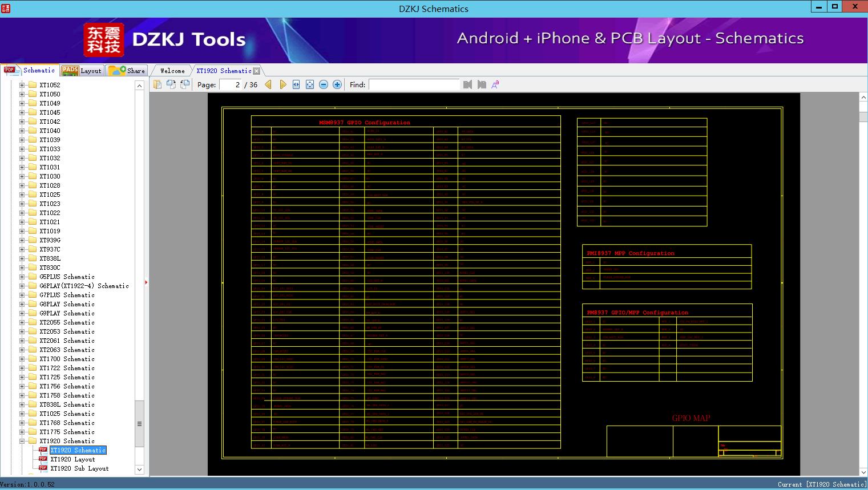The width and height of the screenshot is (868, 490).
Task: Click the find next result icon
Action: (x=482, y=84)
